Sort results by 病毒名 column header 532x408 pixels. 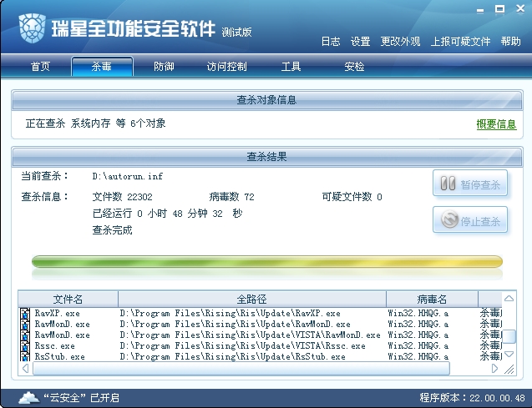coord(432,299)
